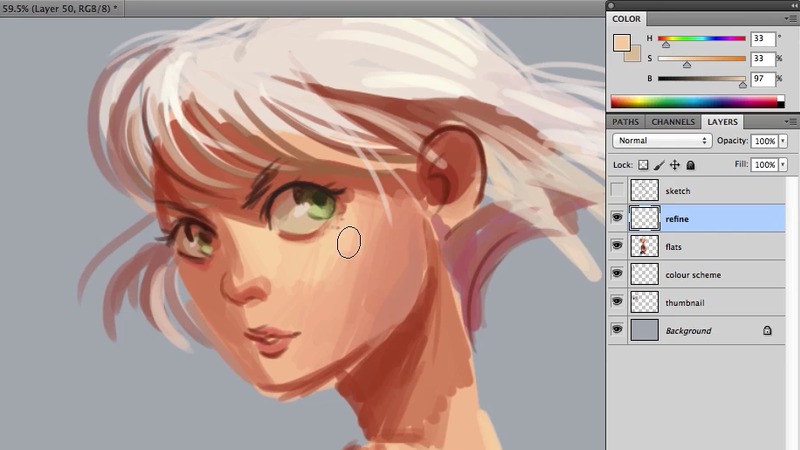Click the Saturation value field
This screenshot has width=800, height=450.
pyautogui.click(x=763, y=59)
